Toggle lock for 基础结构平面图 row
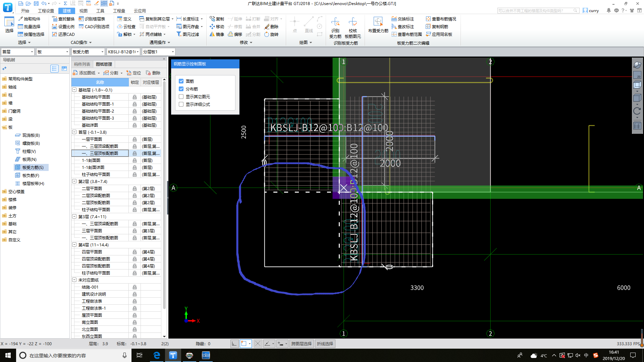This screenshot has height=362, width=644. coord(135,97)
